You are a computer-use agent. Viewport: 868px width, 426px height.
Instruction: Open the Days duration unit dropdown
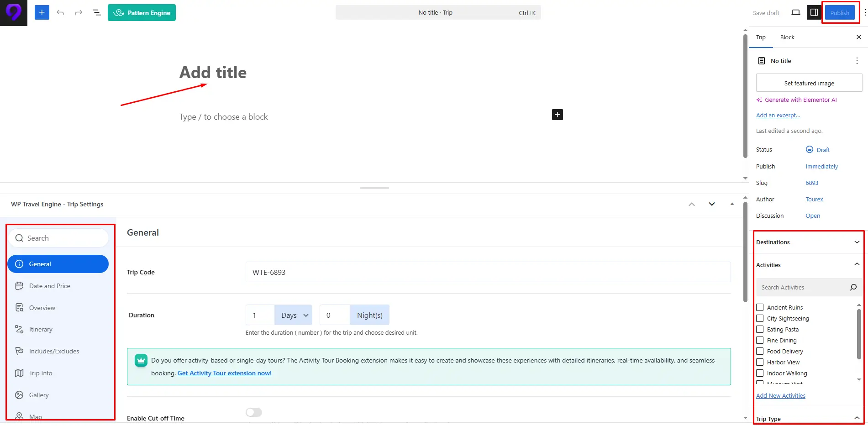tap(293, 315)
